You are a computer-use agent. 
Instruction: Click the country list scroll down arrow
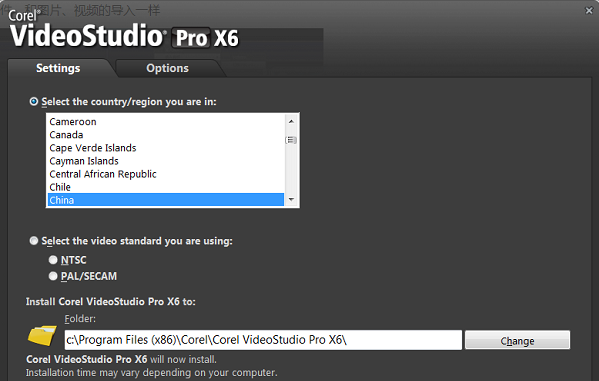291,199
